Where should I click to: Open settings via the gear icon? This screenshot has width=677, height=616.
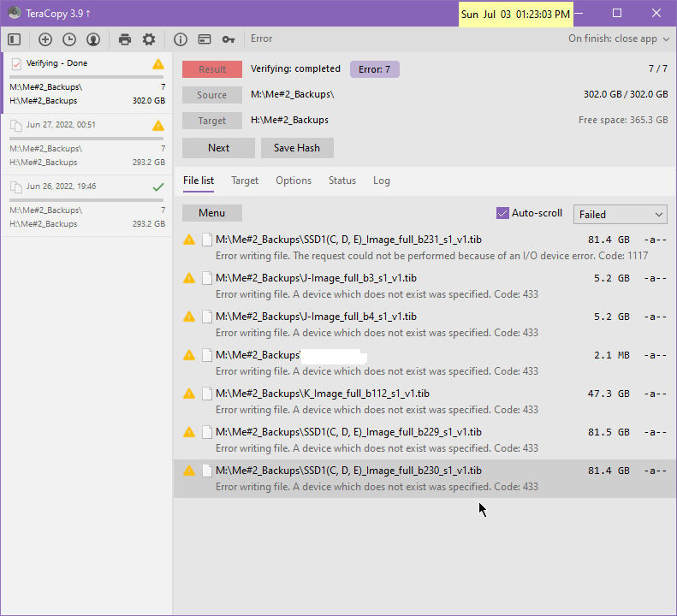tap(149, 39)
